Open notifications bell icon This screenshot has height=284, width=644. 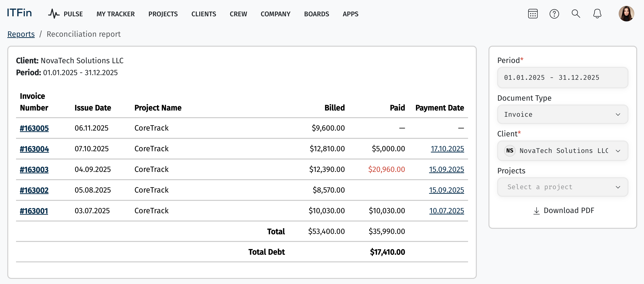[597, 14]
